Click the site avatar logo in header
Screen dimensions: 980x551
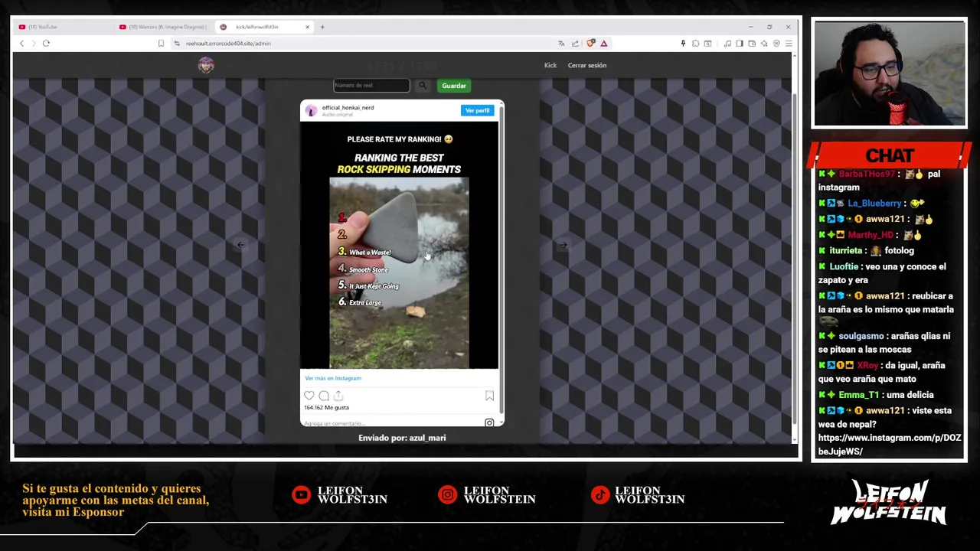[x=206, y=66]
